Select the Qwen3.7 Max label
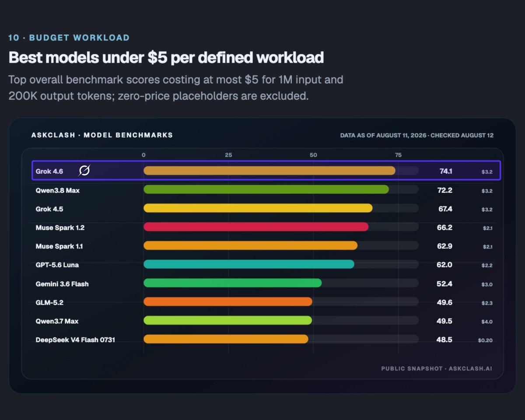This screenshot has height=420, width=525. click(57, 321)
